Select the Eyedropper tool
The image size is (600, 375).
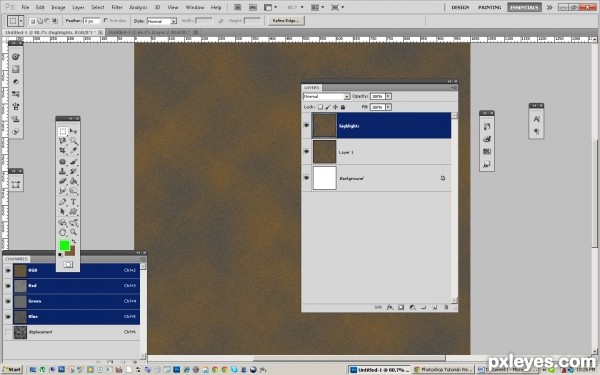click(x=73, y=151)
